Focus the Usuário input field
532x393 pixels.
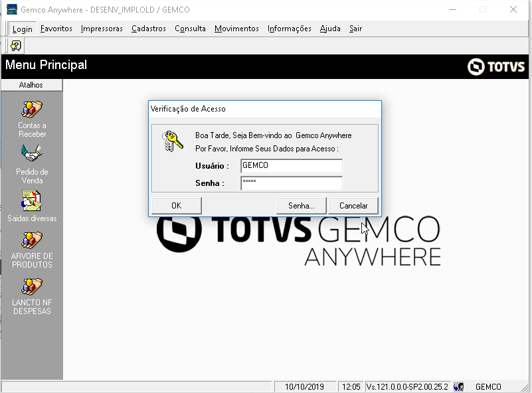tap(292, 166)
